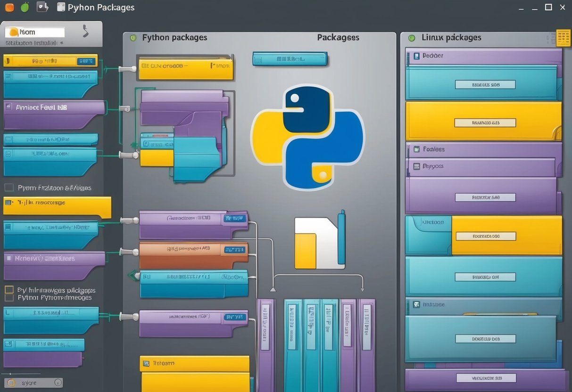The width and height of the screenshot is (572, 392).
Task: Switch to the Linux packages panel header
Action: (452, 37)
